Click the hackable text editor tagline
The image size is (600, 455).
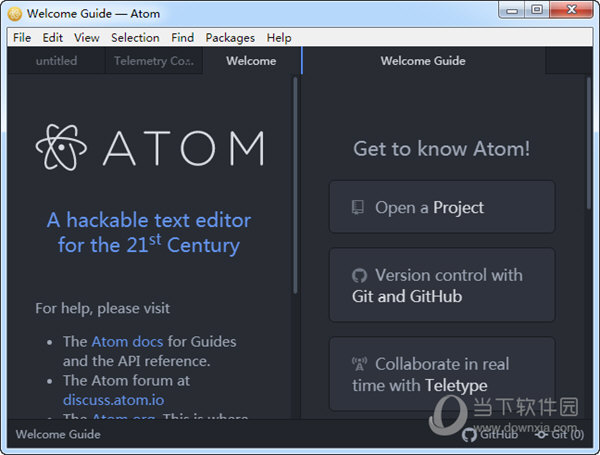[x=149, y=233]
